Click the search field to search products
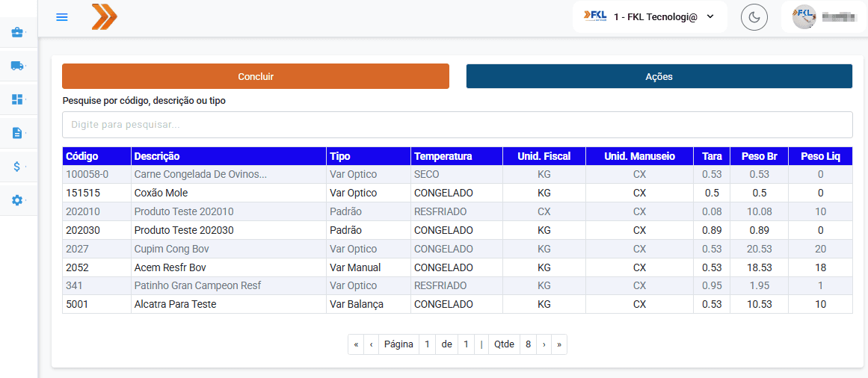 [x=457, y=125]
